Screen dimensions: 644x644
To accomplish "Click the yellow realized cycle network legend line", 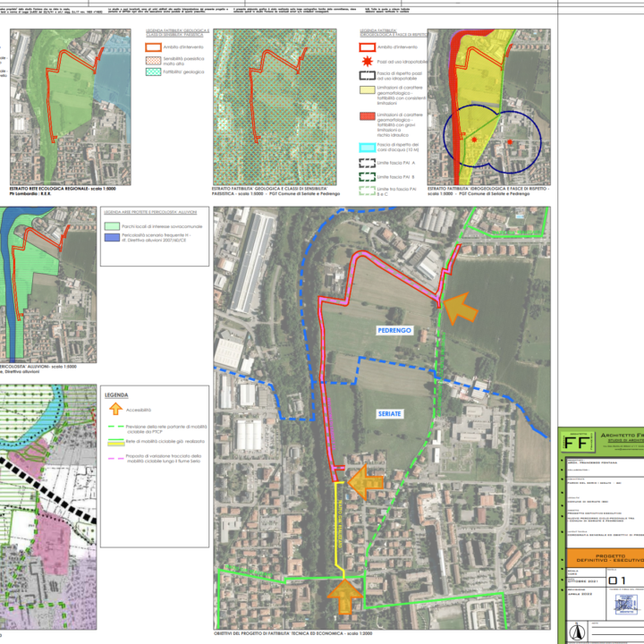I will pyautogui.click(x=115, y=443).
